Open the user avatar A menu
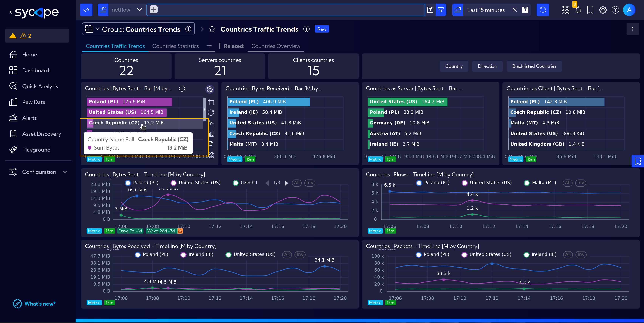 point(629,10)
